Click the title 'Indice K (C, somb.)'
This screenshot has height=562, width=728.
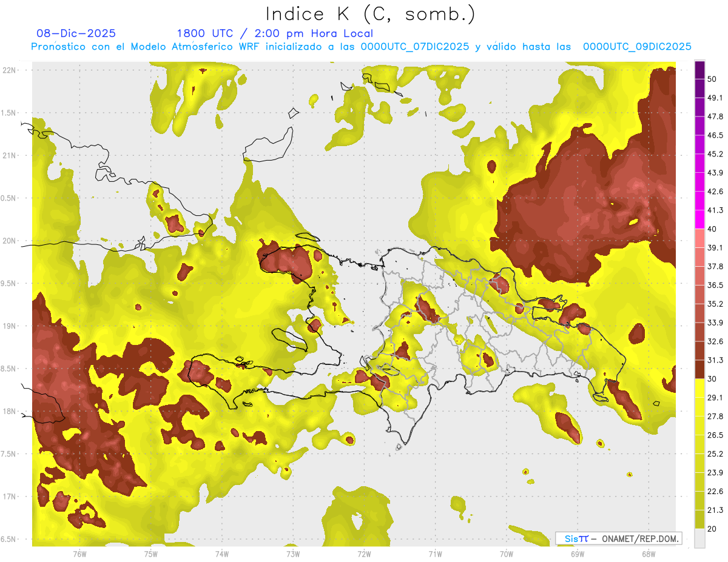coord(371,14)
